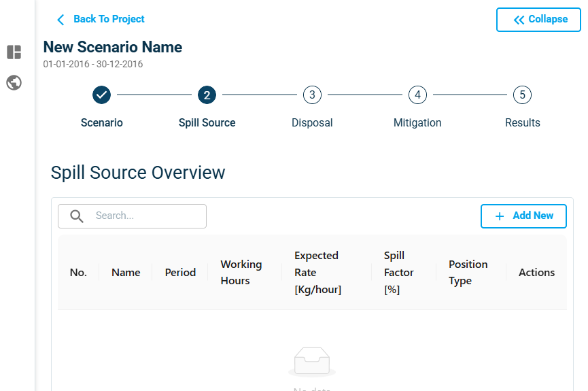Open step 5 Results
Screen dimensions: 588x391
(522, 95)
